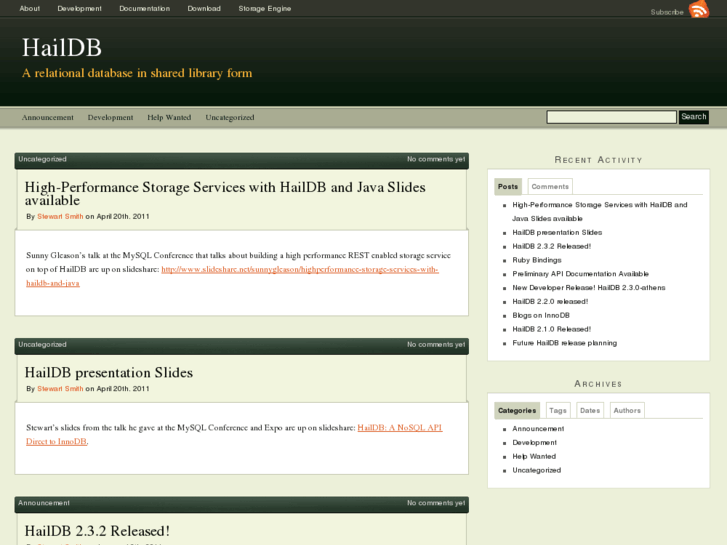
Task: Switch to Posts tab in Recent Activity
Action: click(x=508, y=186)
